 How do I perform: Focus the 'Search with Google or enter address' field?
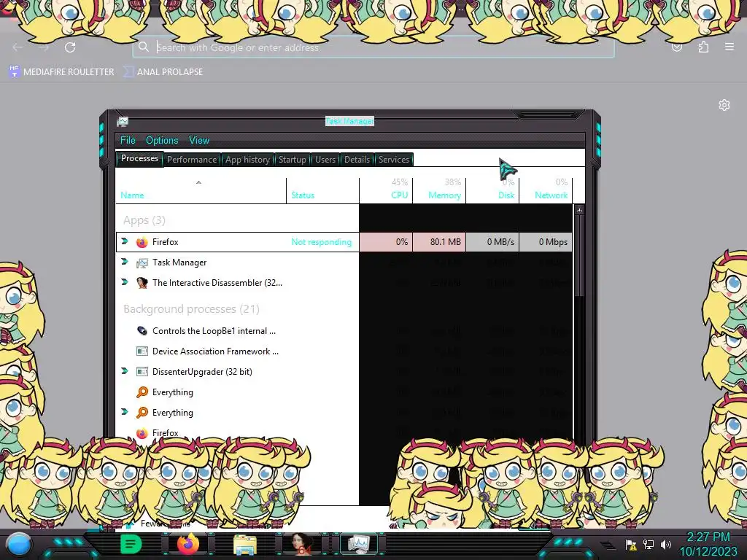coord(373,47)
